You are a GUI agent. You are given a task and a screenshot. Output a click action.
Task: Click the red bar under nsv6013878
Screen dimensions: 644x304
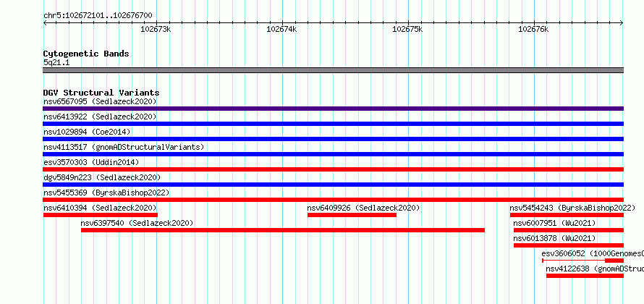pyautogui.click(x=569, y=245)
